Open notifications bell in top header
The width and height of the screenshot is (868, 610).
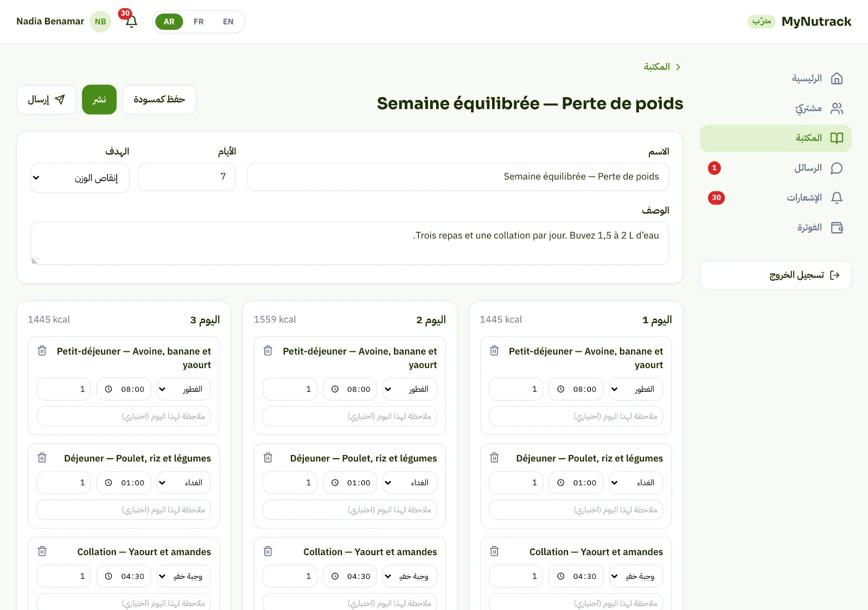point(131,22)
